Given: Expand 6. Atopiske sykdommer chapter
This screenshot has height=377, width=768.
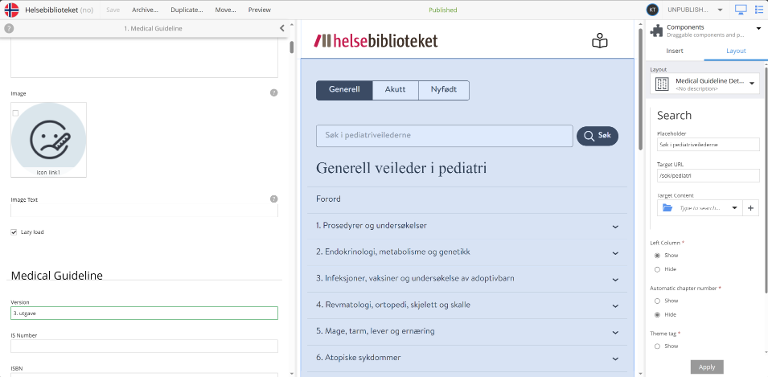Looking at the screenshot, I should [615, 358].
